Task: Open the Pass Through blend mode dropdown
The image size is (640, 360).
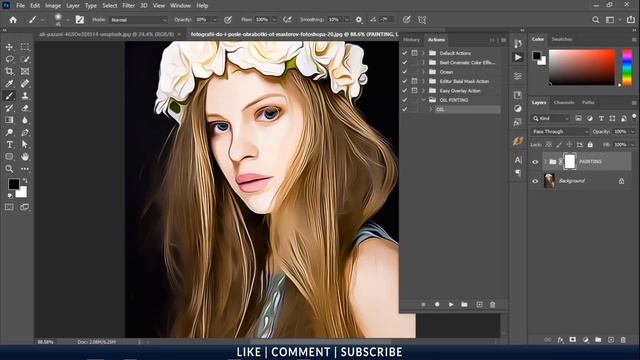Action: 560,132
